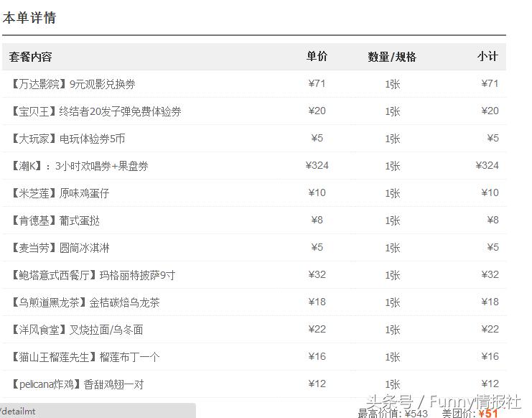Click the 小计 column header
Screen dimensions: 532x418
click(x=487, y=56)
